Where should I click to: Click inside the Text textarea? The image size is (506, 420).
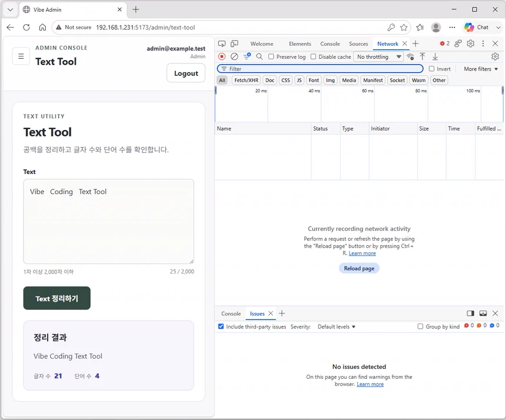[108, 222]
